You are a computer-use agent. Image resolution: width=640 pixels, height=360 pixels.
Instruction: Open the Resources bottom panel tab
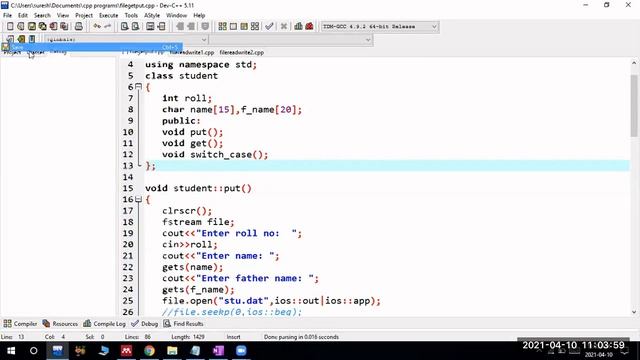coord(60,324)
